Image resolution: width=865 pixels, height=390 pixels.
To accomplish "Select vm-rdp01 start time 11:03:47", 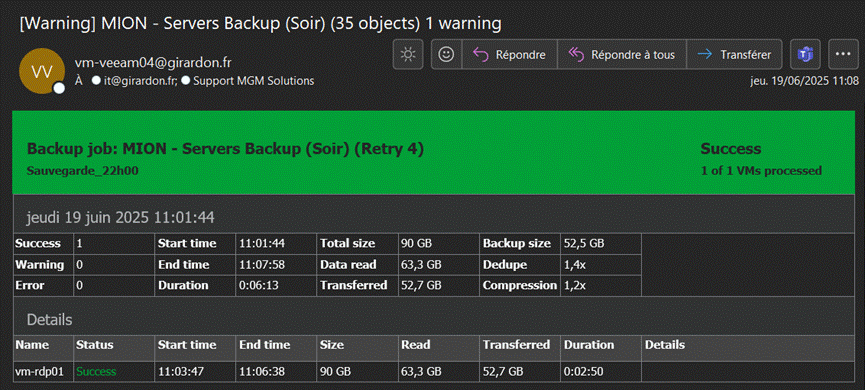I will click(x=180, y=372).
